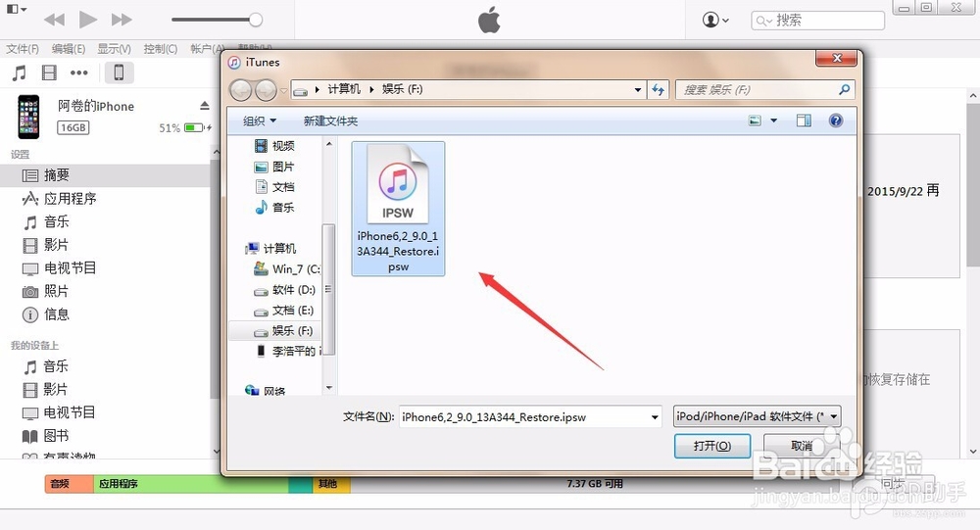980x530 pixels.
Task: Select 视频 library in dialog tree
Action: click(x=275, y=146)
